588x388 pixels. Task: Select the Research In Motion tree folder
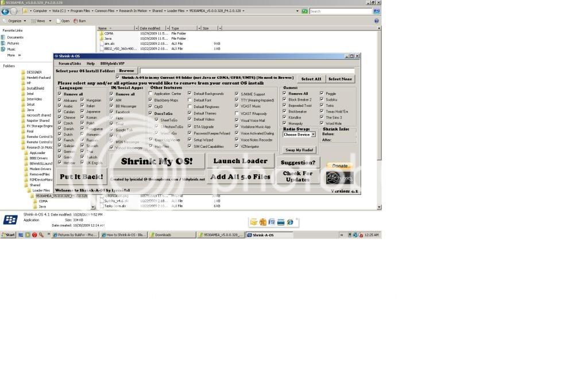click(x=40, y=148)
